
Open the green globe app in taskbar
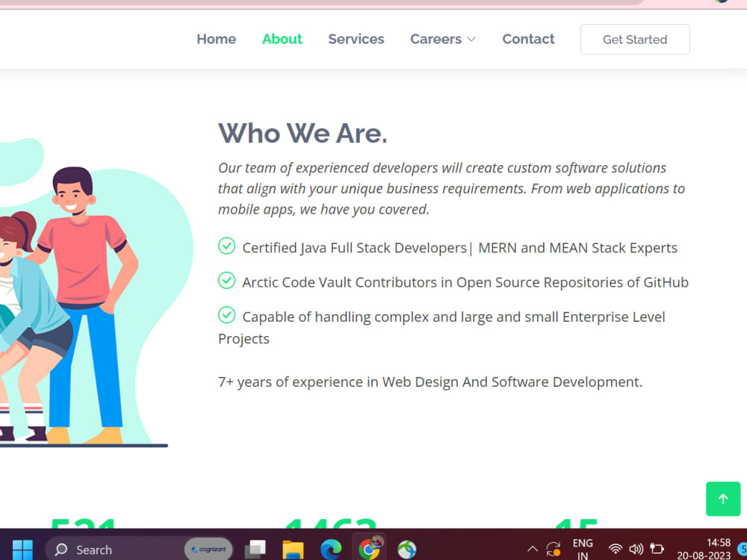(x=407, y=550)
